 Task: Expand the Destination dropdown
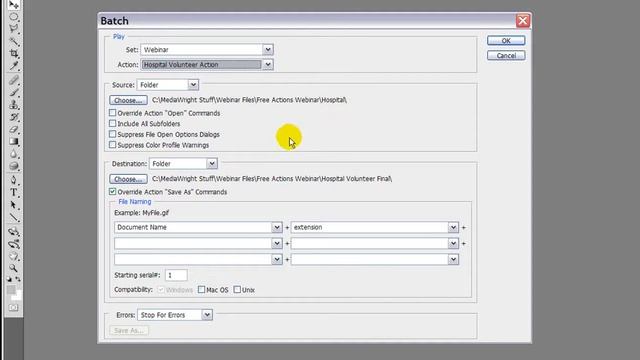click(183, 164)
